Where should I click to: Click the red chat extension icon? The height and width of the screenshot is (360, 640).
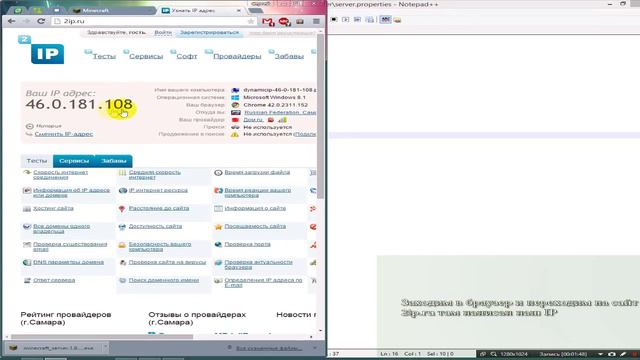284,22
